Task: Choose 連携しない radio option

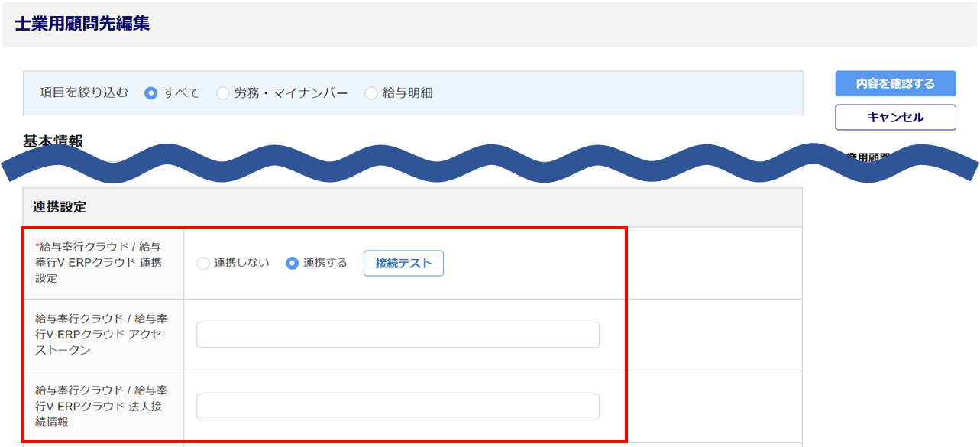Action: click(203, 263)
